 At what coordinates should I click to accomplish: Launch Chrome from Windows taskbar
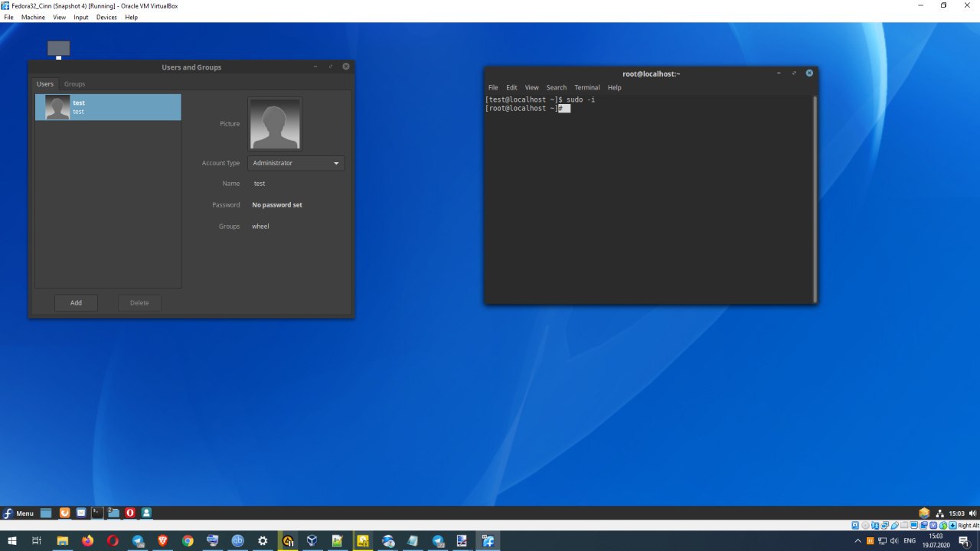click(188, 540)
